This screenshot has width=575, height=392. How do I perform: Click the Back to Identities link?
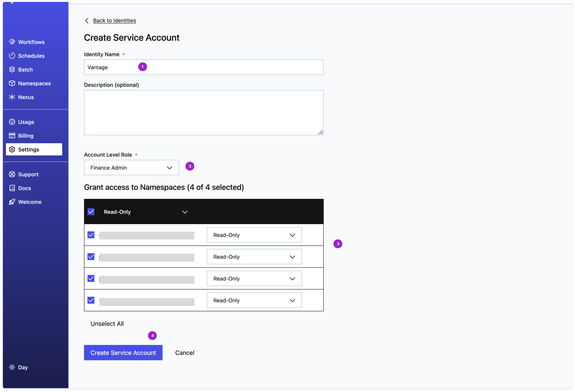click(x=114, y=20)
